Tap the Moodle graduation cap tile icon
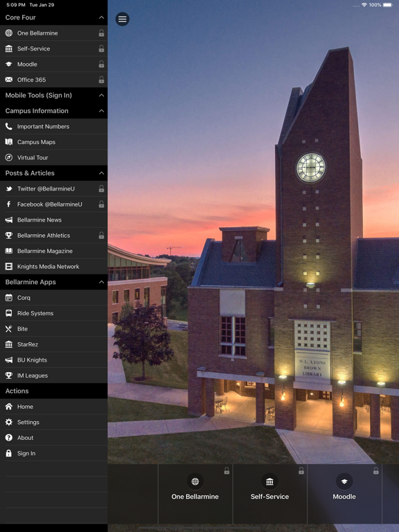 (x=344, y=481)
